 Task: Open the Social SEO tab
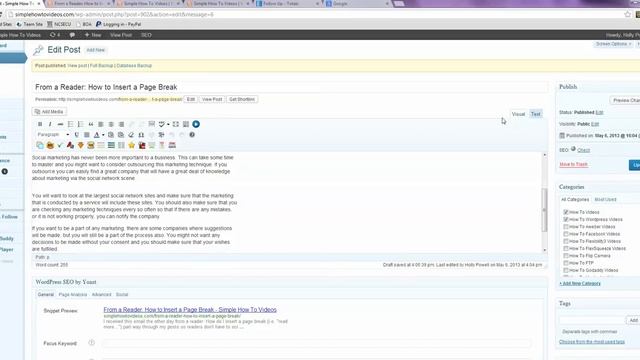(122, 295)
